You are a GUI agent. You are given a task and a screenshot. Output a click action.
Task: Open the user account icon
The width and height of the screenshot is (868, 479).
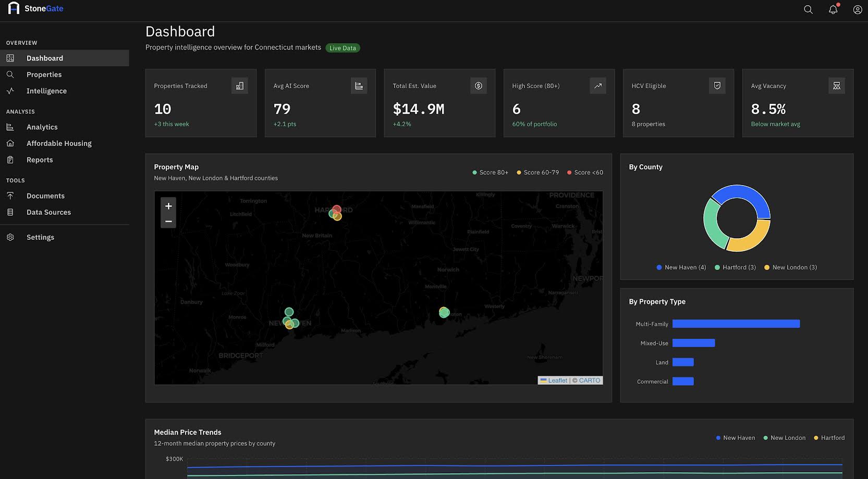(858, 9)
